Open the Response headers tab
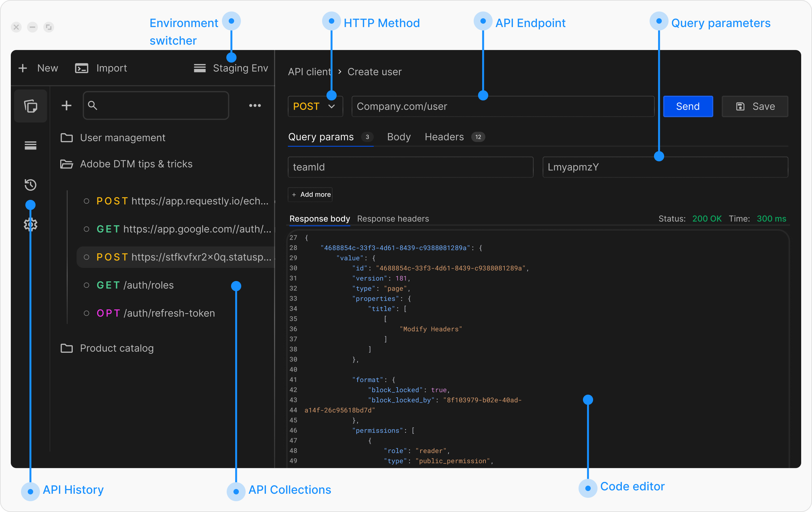Image resolution: width=812 pixels, height=512 pixels. (x=393, y=218)
